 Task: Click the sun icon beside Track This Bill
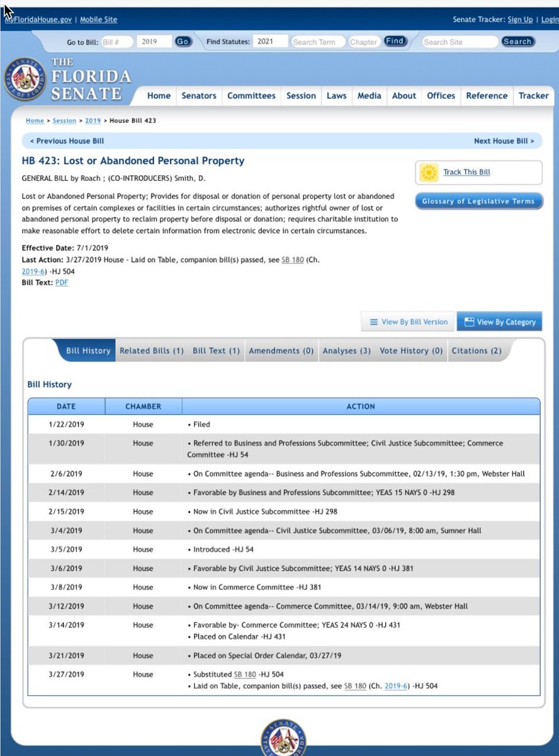[x=429, y=173]
